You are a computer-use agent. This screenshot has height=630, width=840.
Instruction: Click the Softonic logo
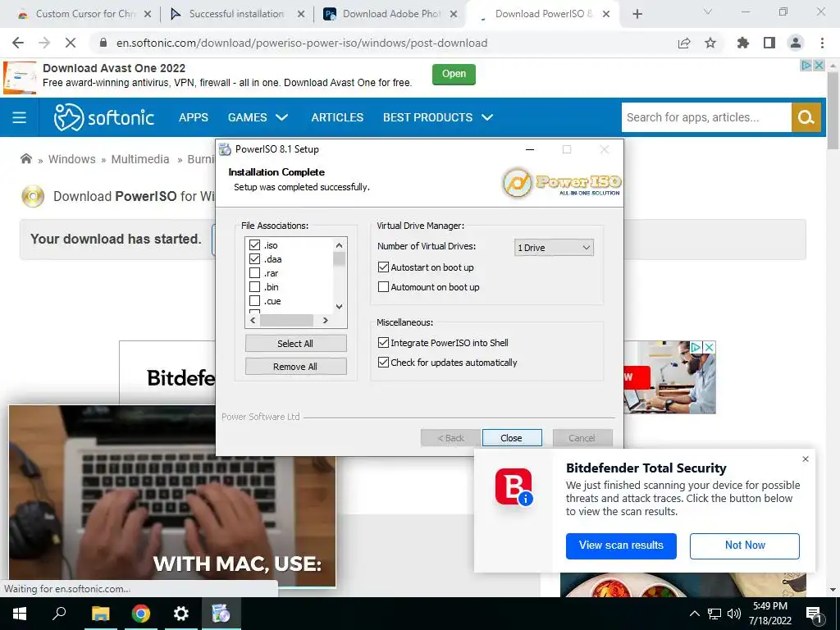tap(104, 117)
